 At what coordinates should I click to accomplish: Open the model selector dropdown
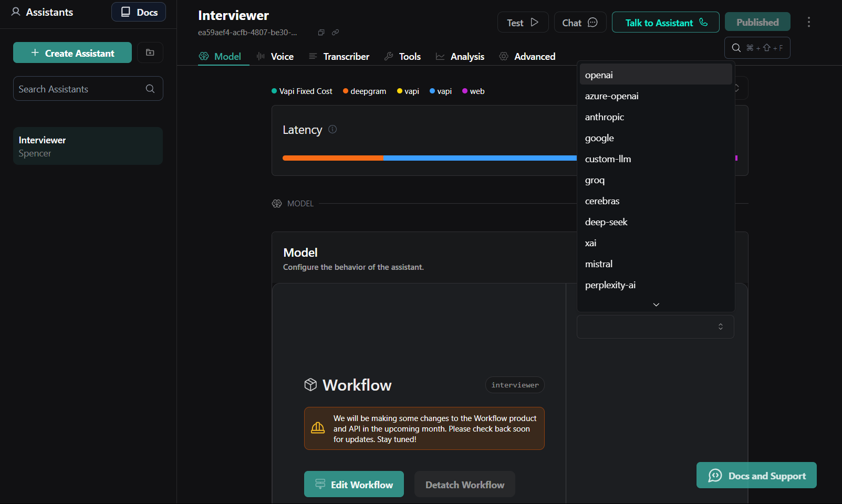pyautogui.click(x=655, y=327)
